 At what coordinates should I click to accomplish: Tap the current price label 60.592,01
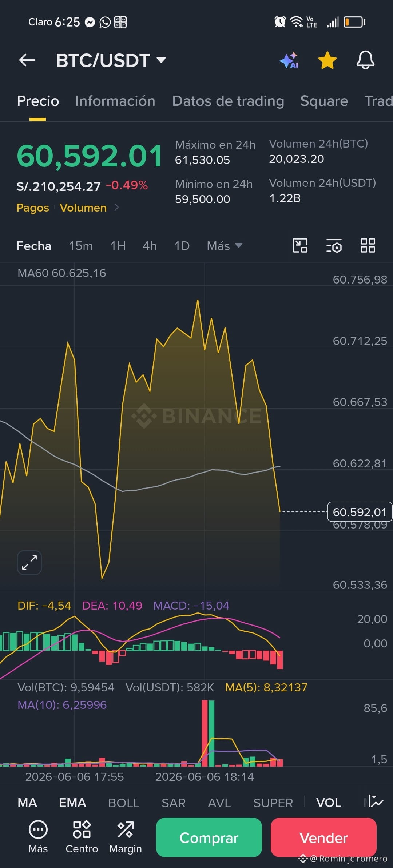point(360,512)
